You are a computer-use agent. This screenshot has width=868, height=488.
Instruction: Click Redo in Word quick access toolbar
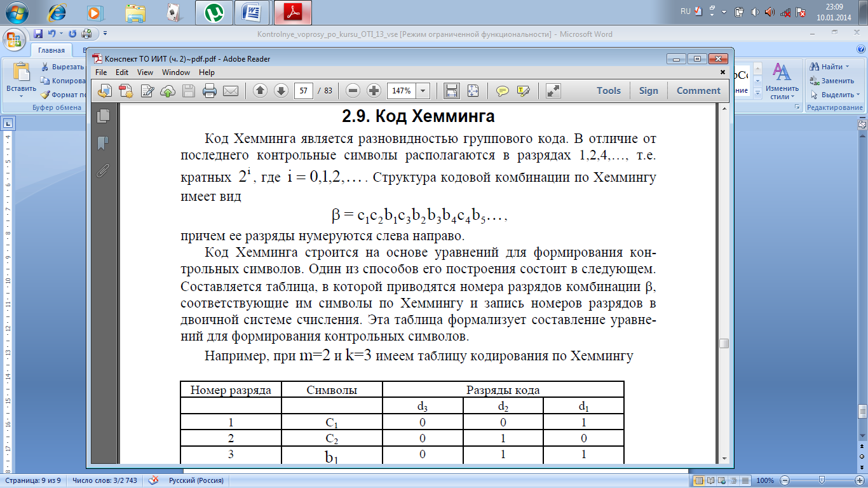click(72, 34)
